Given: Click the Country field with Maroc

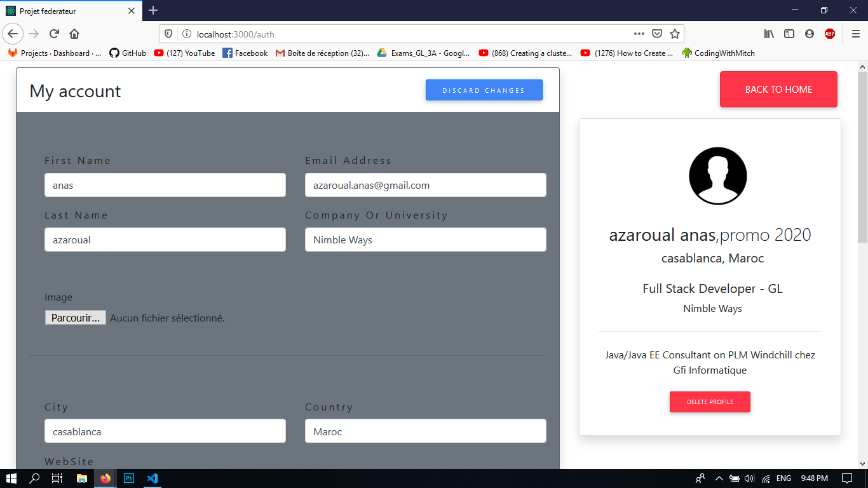Looking at the screenshot, I should (426, 431).
